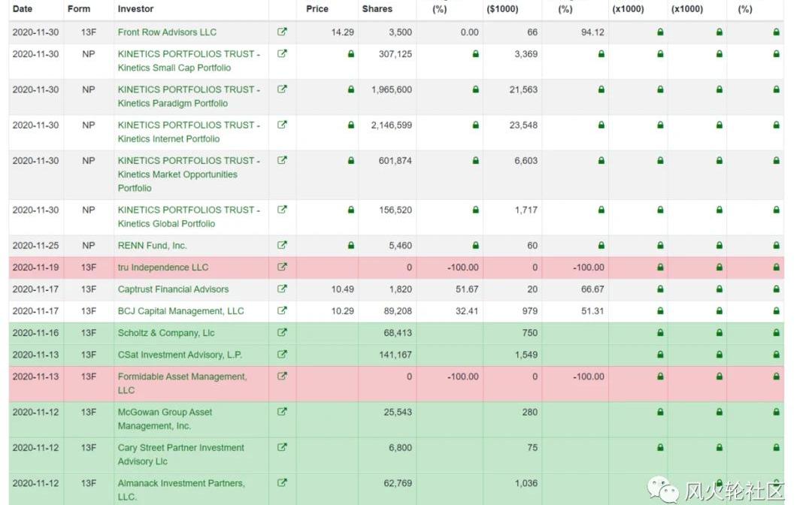The height and width of the screenshot is (505, 812).
Task: Select the shares value 1,965,600
Action: click(x=392, y=89)
